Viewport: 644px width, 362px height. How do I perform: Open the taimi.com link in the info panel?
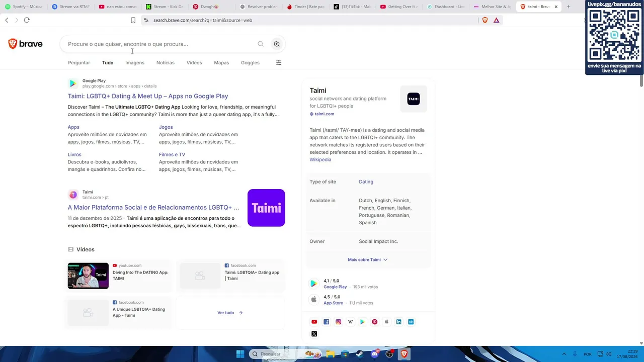point(325,114)
